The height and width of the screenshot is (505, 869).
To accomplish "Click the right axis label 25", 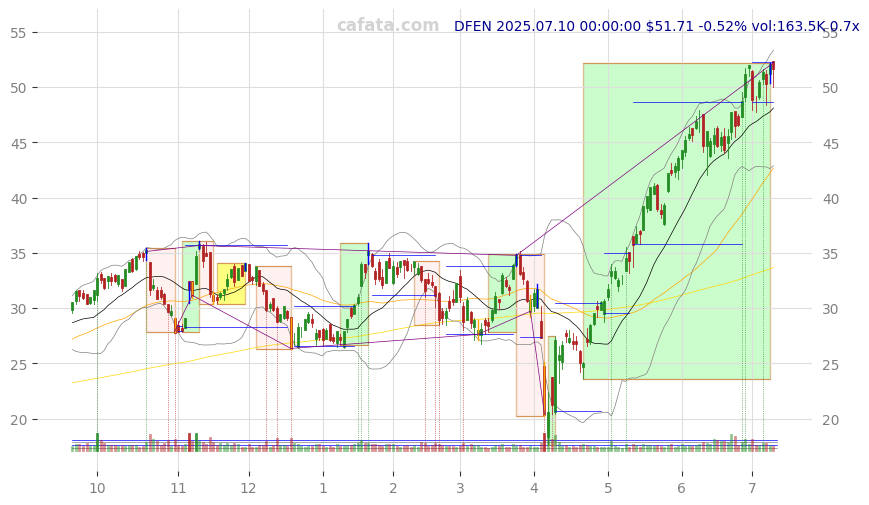I will (x=830, y=364).
